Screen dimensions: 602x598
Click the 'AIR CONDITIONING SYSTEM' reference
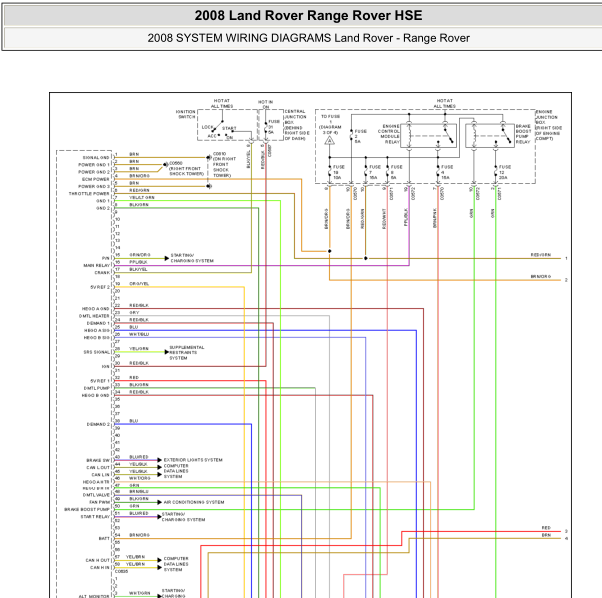194,502
